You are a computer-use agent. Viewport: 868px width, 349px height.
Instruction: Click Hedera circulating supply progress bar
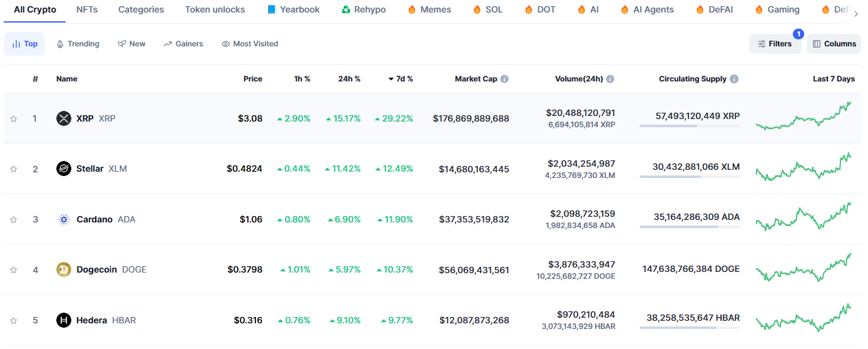click(x=689, y=328)
